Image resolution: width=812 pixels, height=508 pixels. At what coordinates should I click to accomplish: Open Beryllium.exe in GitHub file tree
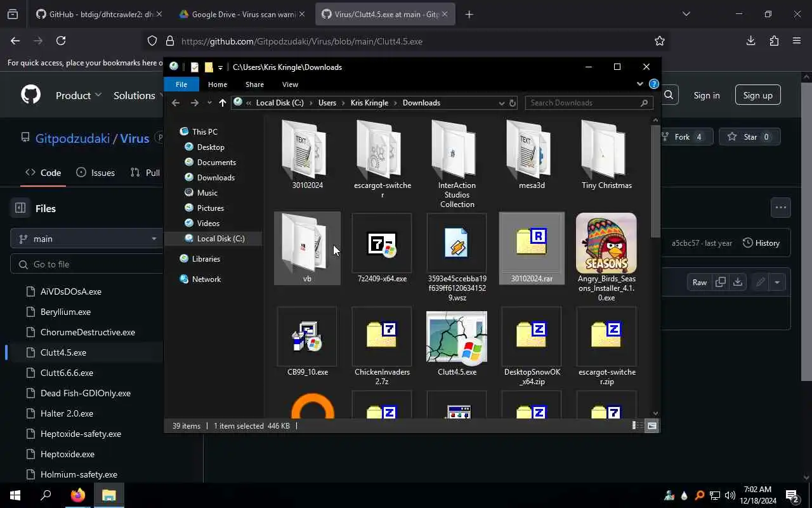point(65,312)
